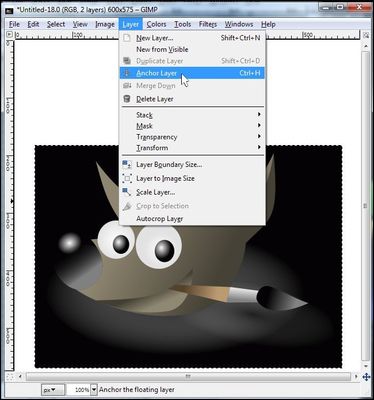The width and height of the screenshot is (374, 400).
Task: Click the Scale Layer icon
Action: (x=127, y=192)
